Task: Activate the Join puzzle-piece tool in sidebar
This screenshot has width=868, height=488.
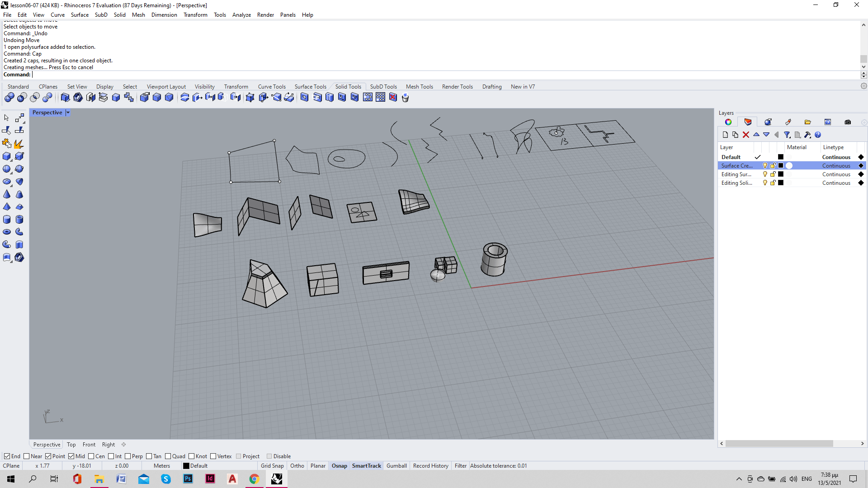Action: tap(7, 144)
